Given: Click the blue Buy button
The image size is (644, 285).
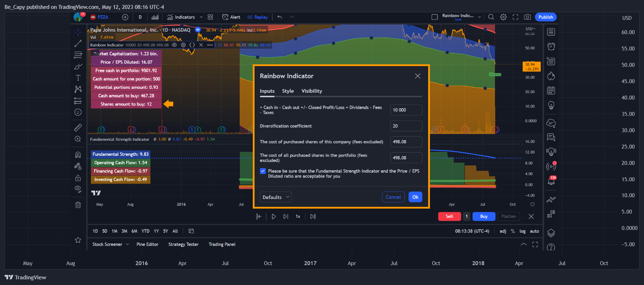Looking at the screenshot, I should pyautogui.click(x=484, y=216).
